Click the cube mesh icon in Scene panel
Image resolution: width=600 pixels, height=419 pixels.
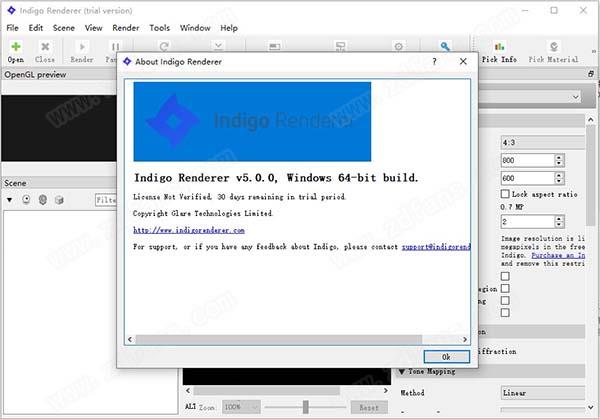click(59, 200)
